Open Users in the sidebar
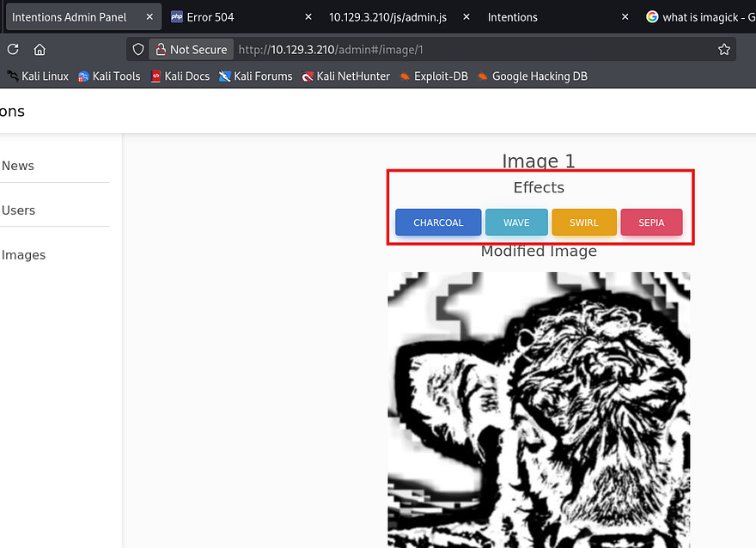This screenshot has width=756, height=548. [x=19, y=210]
